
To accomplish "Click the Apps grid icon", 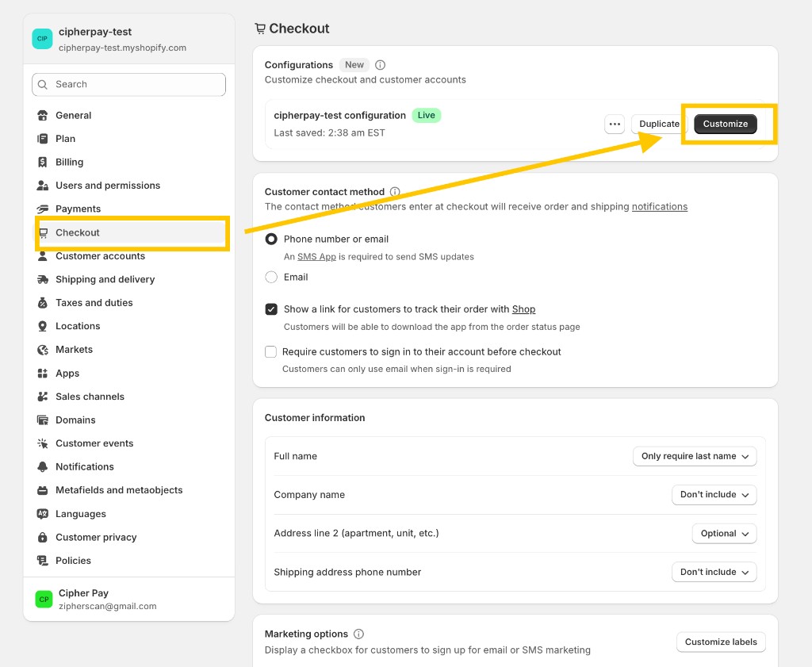I will [43, 374].
